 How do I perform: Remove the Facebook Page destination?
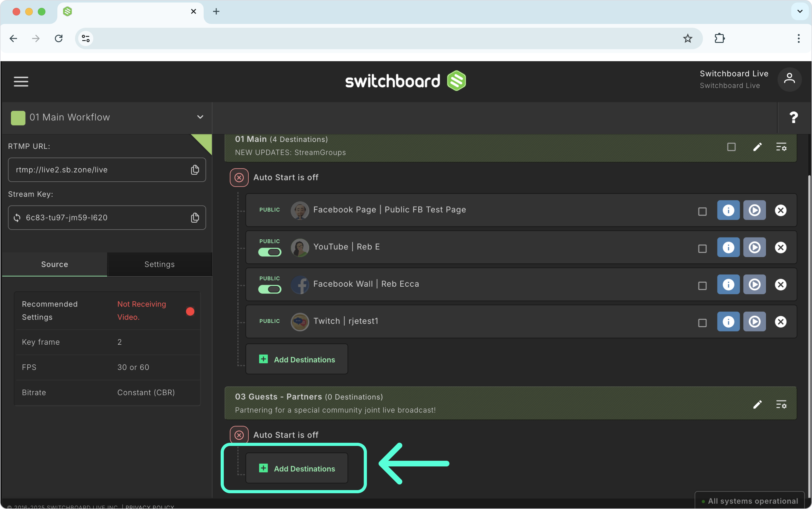click(x=780, y=210)
